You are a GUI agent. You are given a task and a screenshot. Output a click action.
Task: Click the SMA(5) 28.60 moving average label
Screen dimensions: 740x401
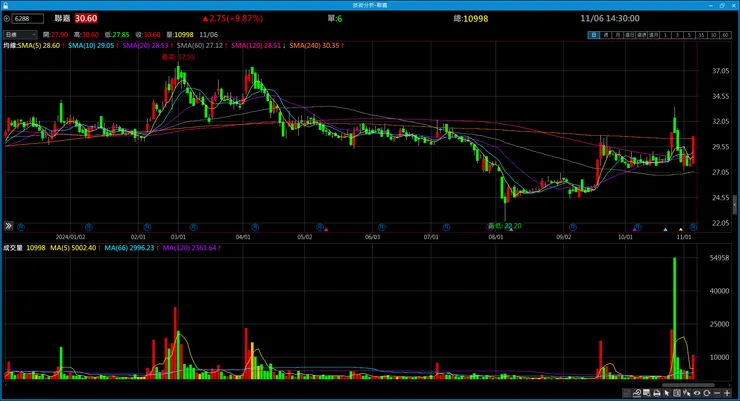tap(41, 45)
